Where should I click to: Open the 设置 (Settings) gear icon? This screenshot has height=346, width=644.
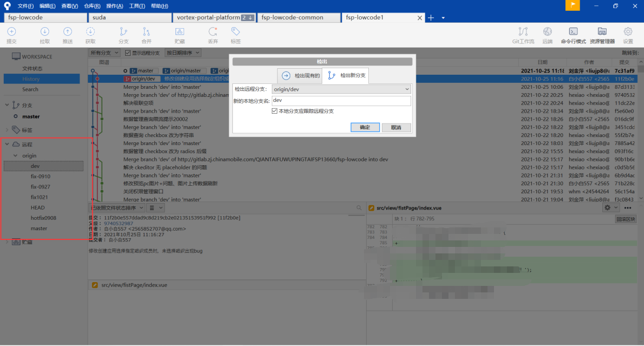point(628,31)
